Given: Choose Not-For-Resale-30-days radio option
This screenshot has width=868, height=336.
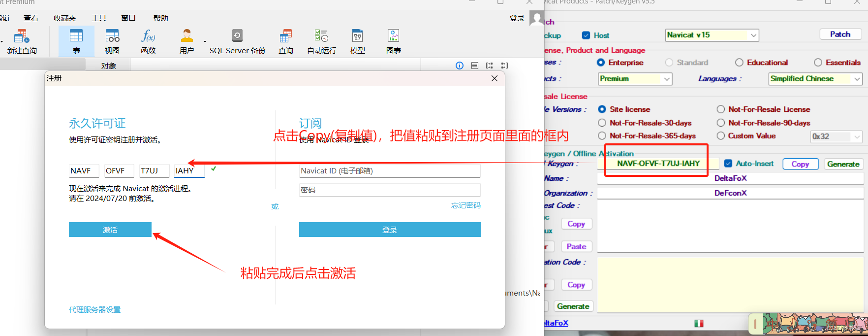Looking at the screenshot, I should (x=602, y=123).
